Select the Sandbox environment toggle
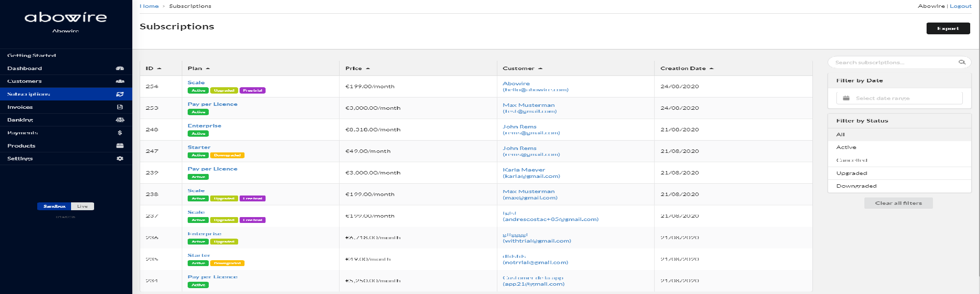 [54, 206]
